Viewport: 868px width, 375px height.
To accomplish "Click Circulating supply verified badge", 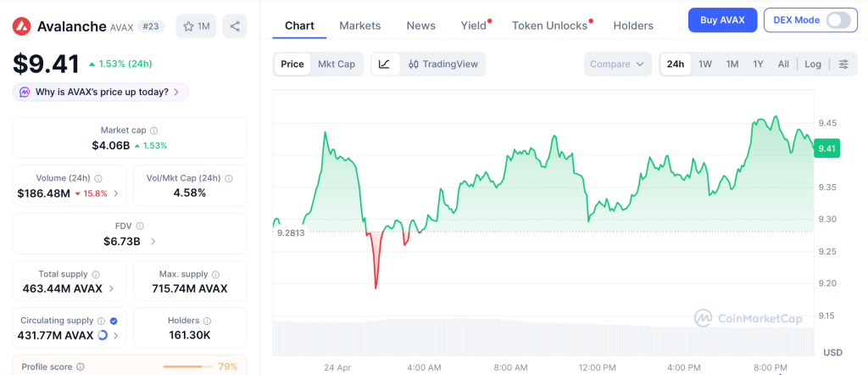I will (x=114, y=321).
